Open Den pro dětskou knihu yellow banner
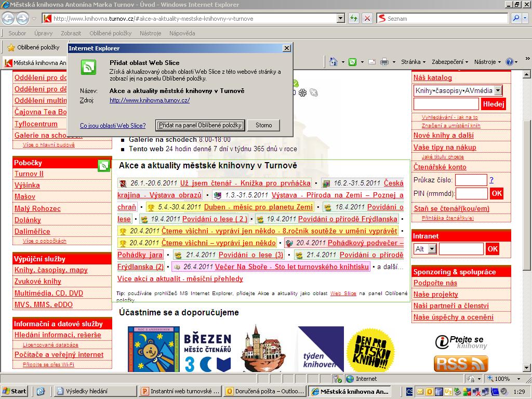 point(370,350)
